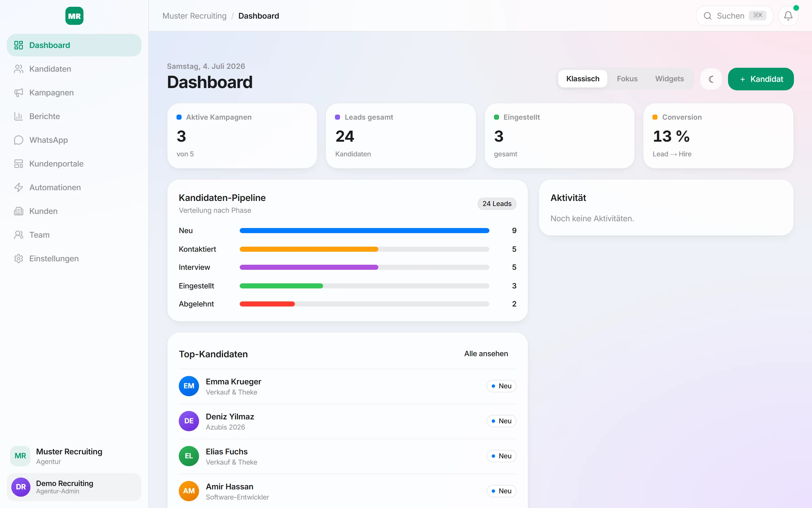
Task: Open the Team sidebar label
Action: coord(39,235)
